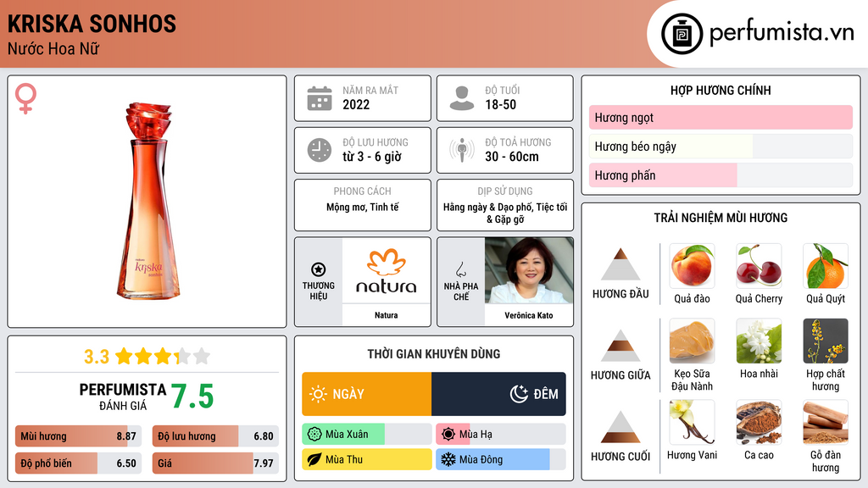Click the Độ lưu hương 6.80 score bar

tap(215, 436)
